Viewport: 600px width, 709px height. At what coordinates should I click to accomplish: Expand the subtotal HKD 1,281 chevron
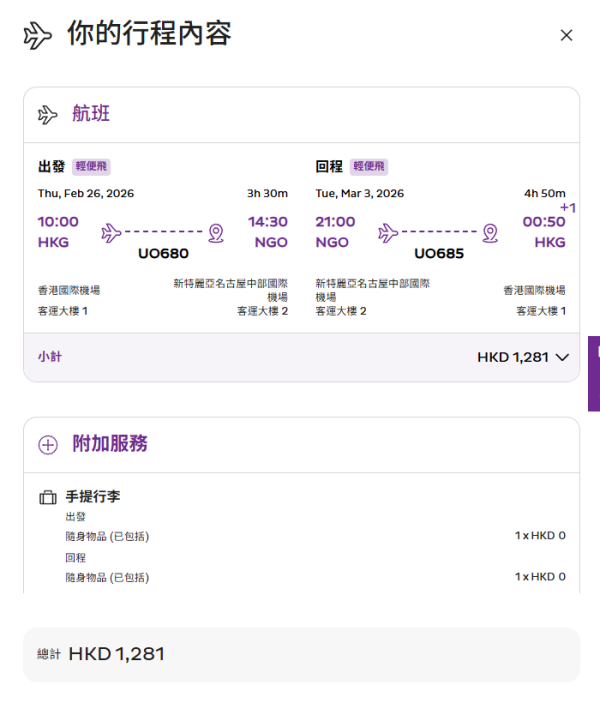coord(562,357)
